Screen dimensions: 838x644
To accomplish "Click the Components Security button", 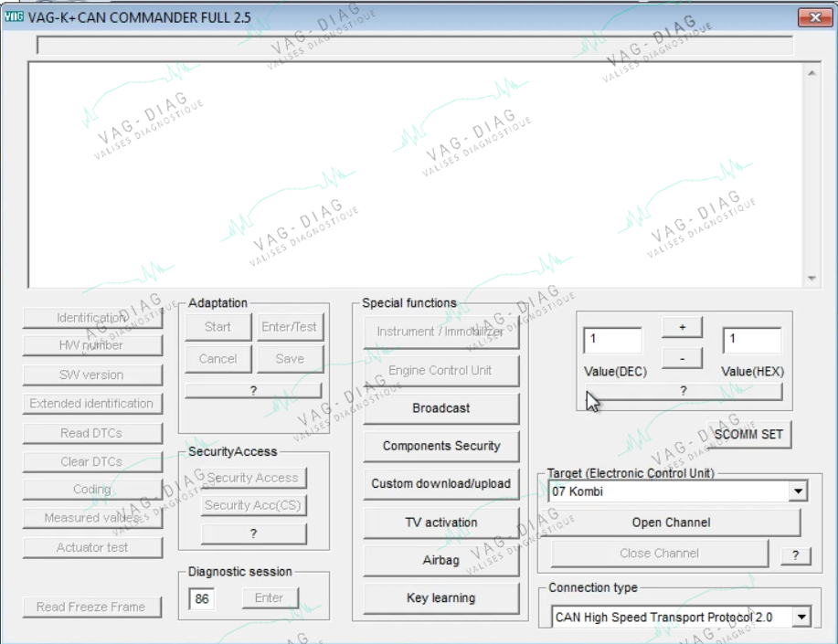I will (x=440, y=446).
